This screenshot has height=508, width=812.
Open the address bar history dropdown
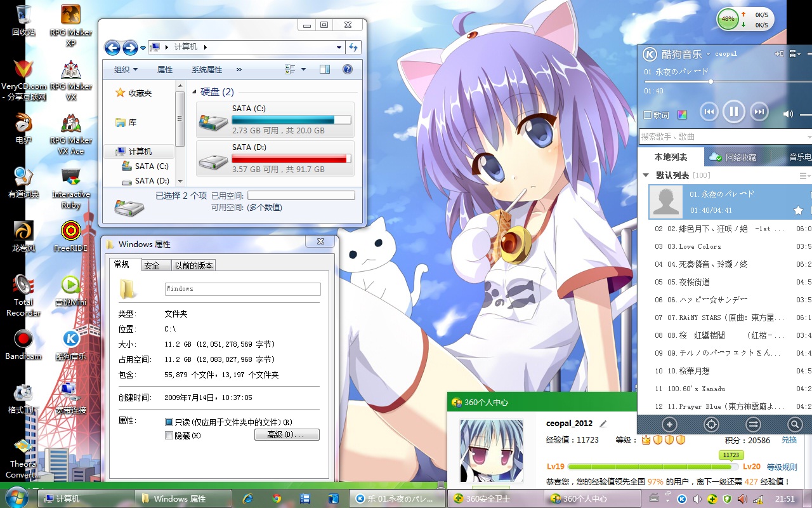[339, 48]
